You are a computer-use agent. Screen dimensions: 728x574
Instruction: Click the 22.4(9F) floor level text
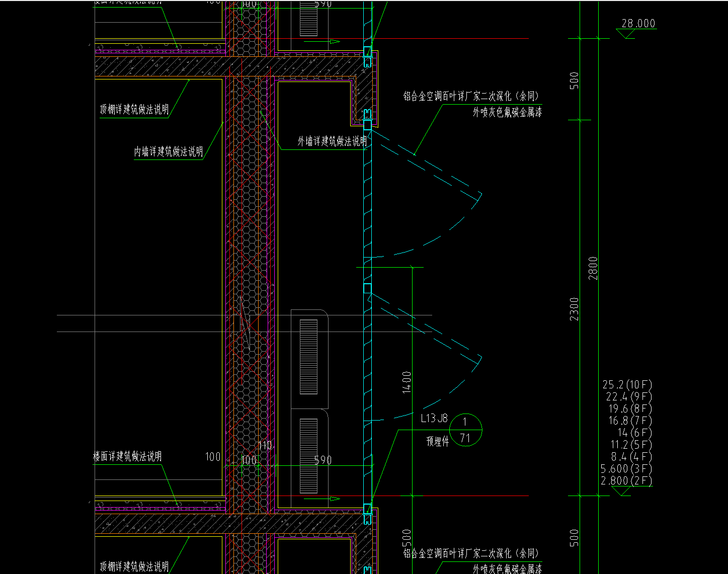click(629, 396)
